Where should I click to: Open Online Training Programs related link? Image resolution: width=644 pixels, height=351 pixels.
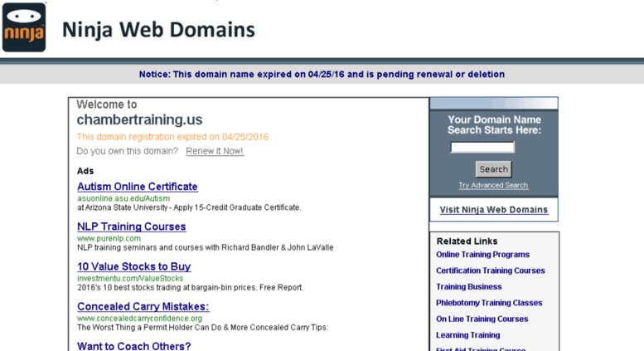click(x=482, y=255)
